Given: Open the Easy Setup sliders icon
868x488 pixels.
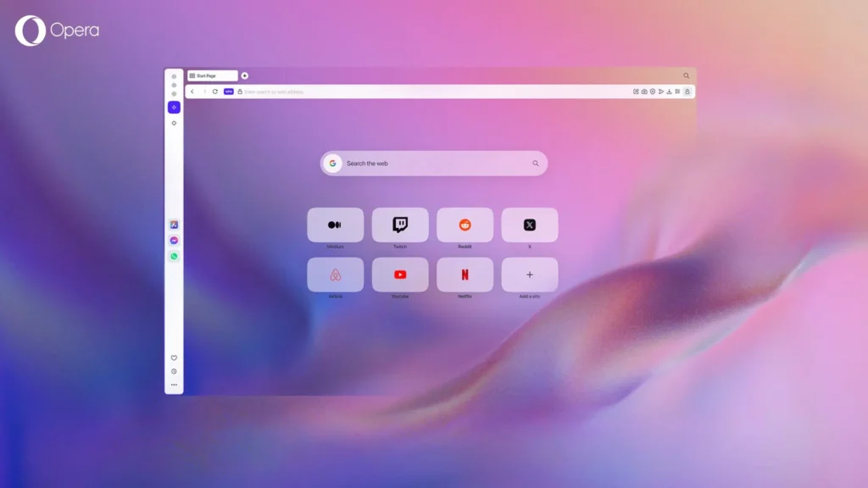Looking at the screenshot, I should (x=677, y=91).
